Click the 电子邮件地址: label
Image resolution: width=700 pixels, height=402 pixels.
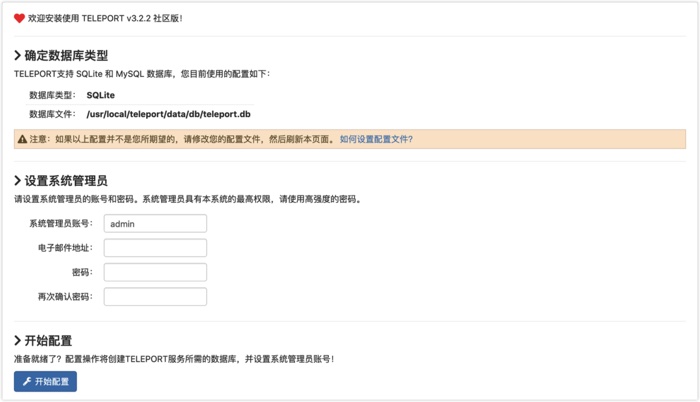coord(66,248)
